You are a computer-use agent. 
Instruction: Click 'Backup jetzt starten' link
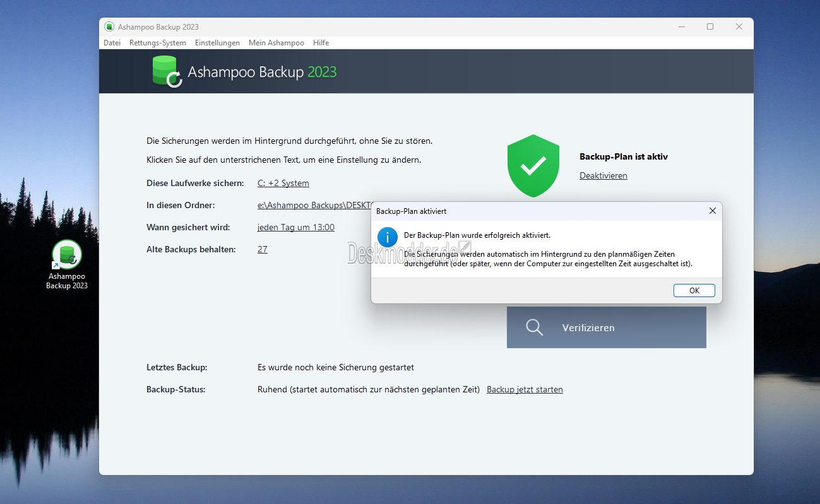tap(525, 390)
